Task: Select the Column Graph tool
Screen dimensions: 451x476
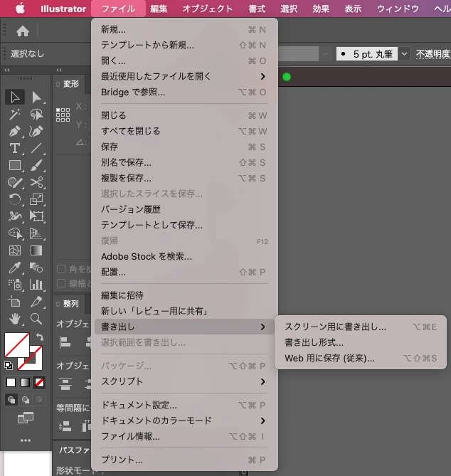Action: coord(36,285)
